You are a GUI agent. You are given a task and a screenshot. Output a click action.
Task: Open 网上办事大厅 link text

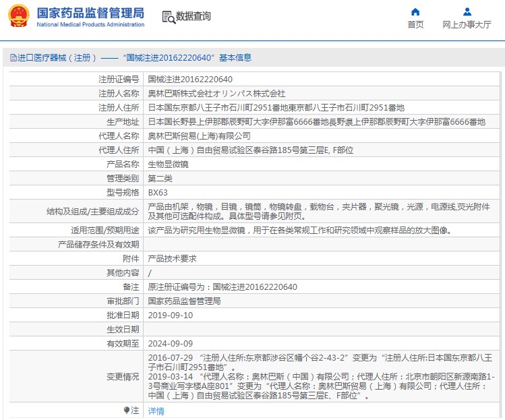click(x=467, y=24)
